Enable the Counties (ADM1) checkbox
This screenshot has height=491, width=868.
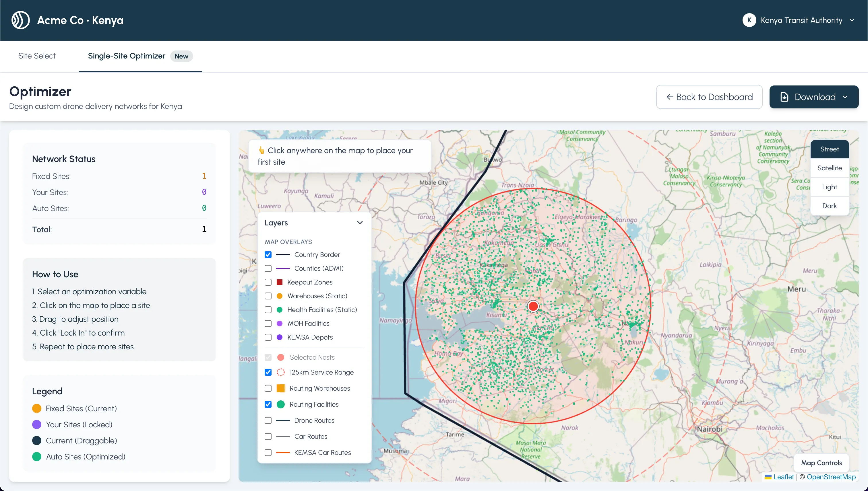pos(268,268)
